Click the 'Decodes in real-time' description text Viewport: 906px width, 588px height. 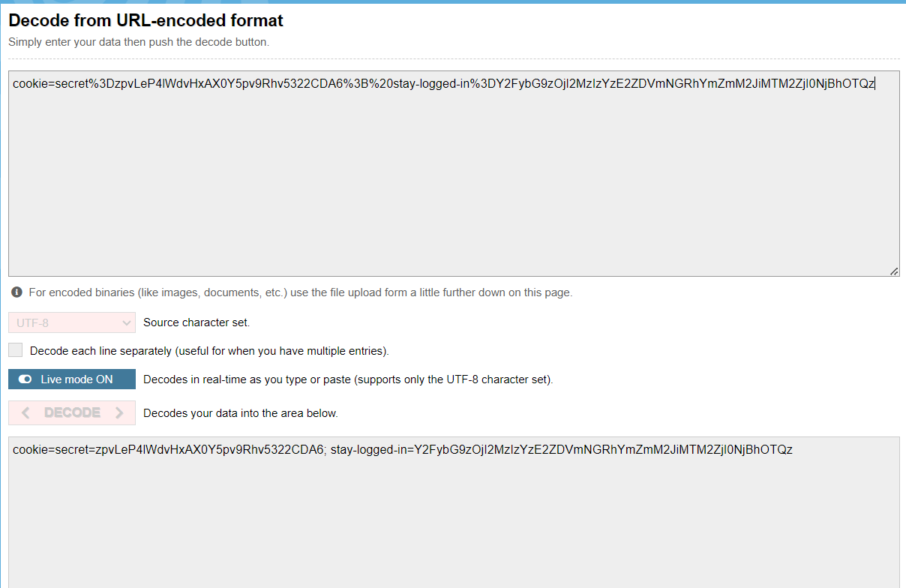point(348,379)
